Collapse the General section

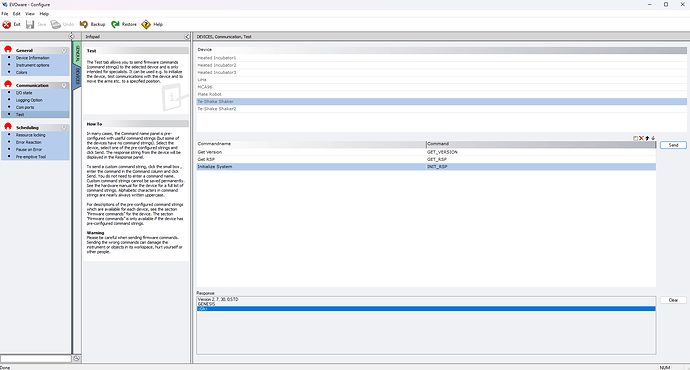click(x=64, y=51)
